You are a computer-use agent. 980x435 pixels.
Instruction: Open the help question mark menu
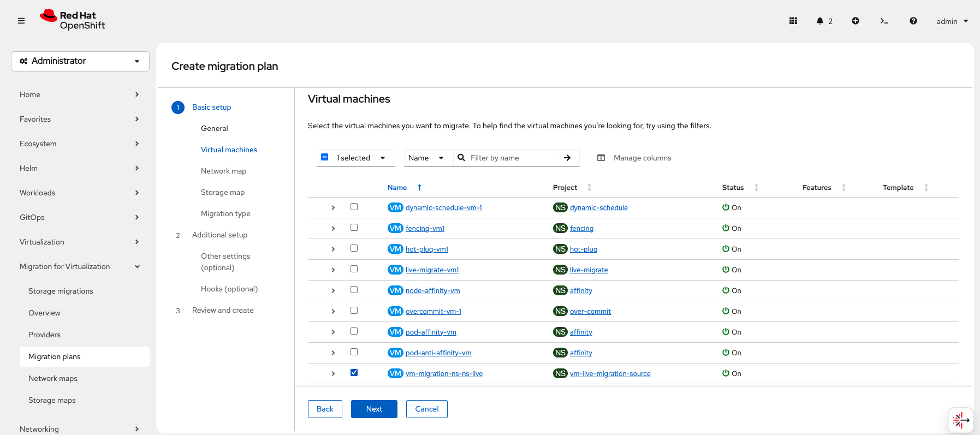click(x=913, y=21)
